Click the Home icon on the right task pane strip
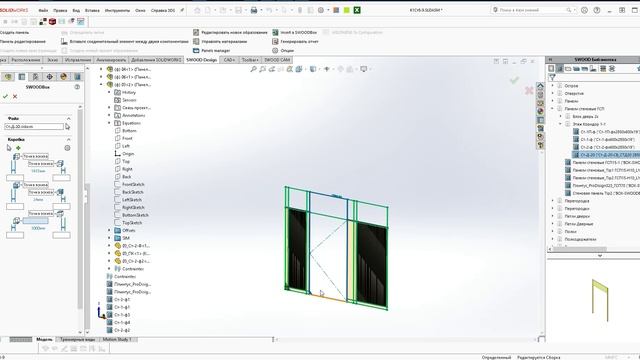The image size is (640, 360). [540, 86]
